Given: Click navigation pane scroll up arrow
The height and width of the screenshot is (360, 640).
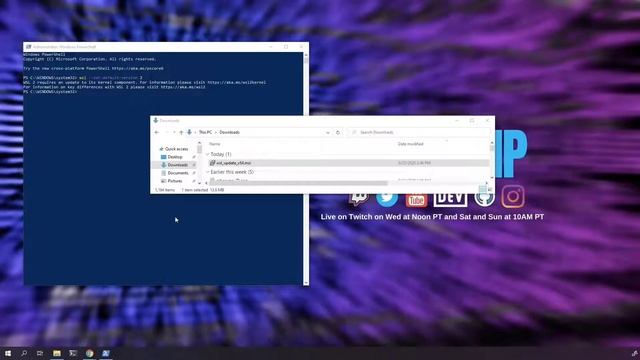Looking at the screenshot, I should pyautogui.click(x=200, y=143).
